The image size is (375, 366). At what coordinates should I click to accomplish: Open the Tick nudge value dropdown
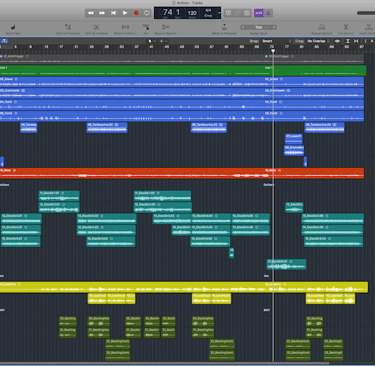pos(259,27)
